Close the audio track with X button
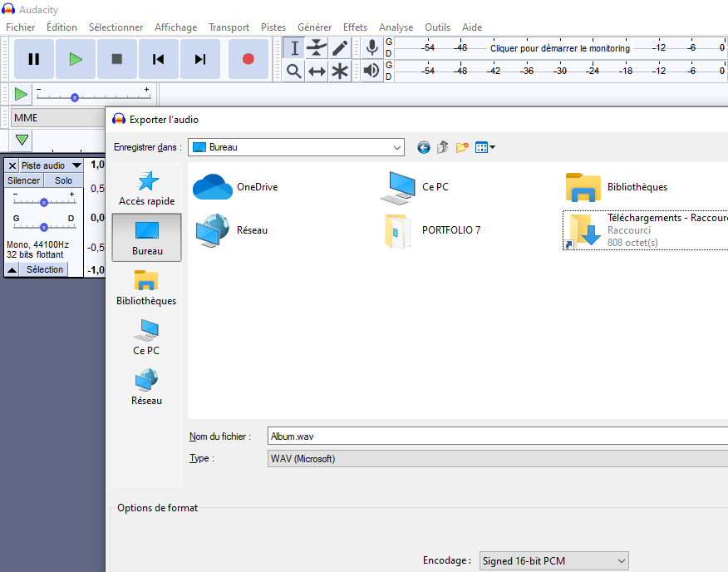728x572 pixels. point(12,165)
